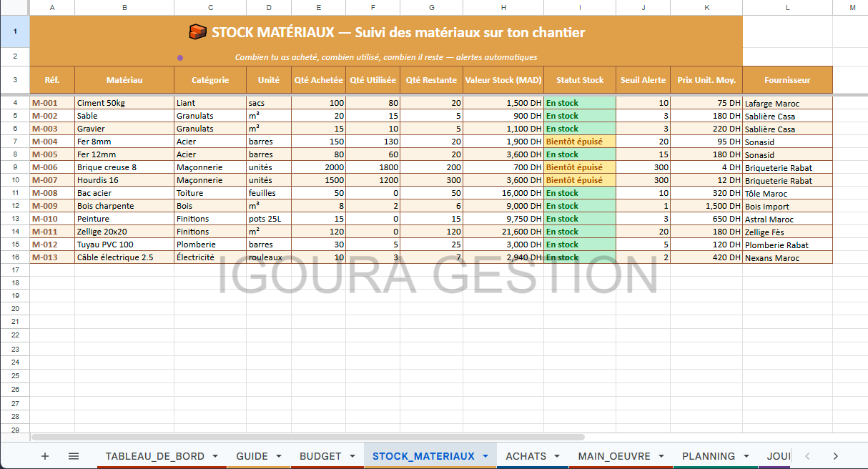The width and height of the screenshot is (868, 469).
Task: Click the 'Qté Achetée' header cell
Action: 318,80
